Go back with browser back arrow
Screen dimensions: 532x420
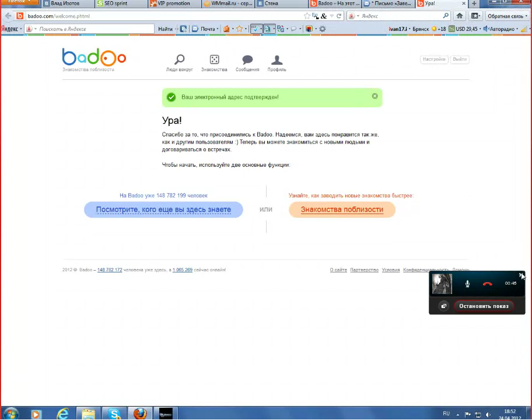8,16
